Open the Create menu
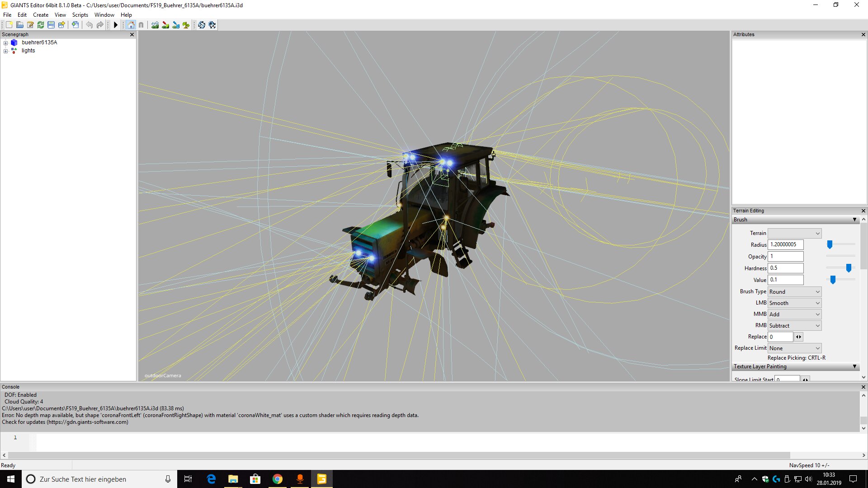The image size is (868, 488). [x=41, y=15]
